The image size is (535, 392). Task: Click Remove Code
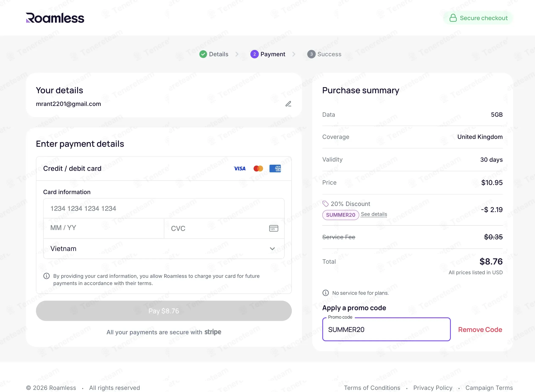(x=480, y=330)
